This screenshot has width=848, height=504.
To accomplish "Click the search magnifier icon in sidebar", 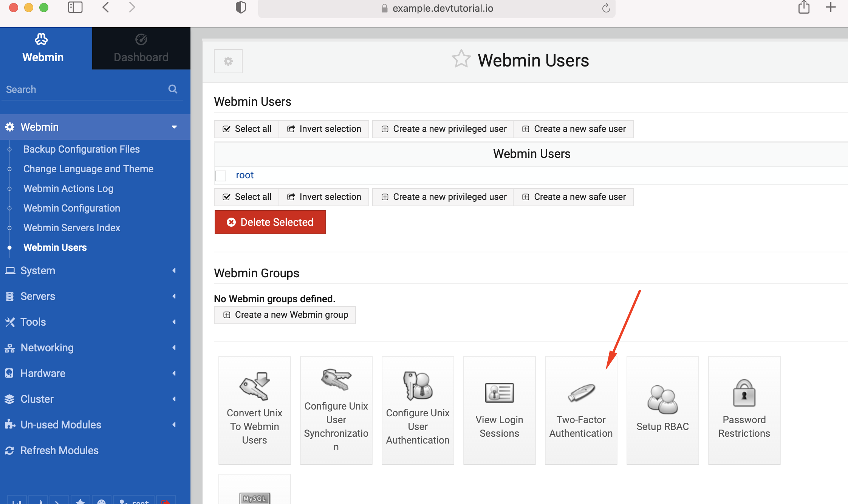I will tap(173, 89).
